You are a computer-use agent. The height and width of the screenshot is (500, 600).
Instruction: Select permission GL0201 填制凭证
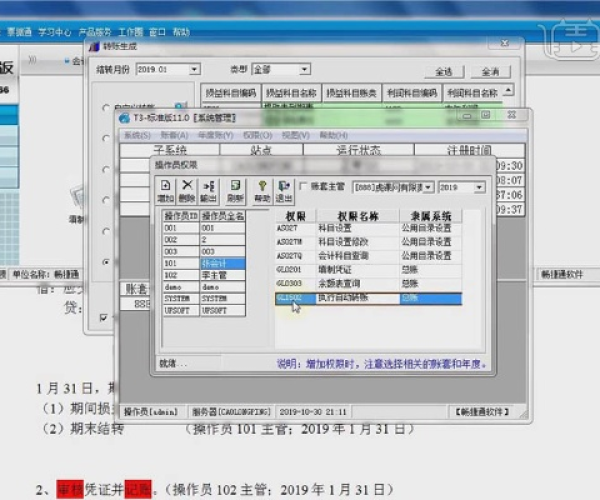(x=368, y=270)
